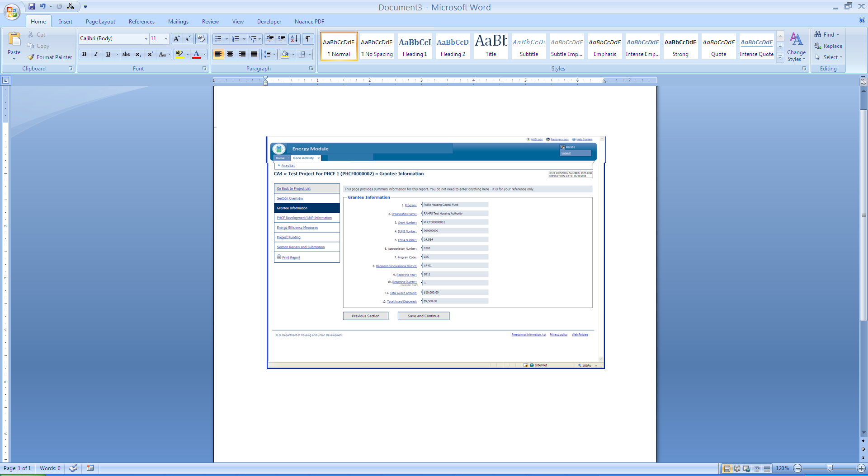
Task: Open line spacing options
Action: point(269,54)
